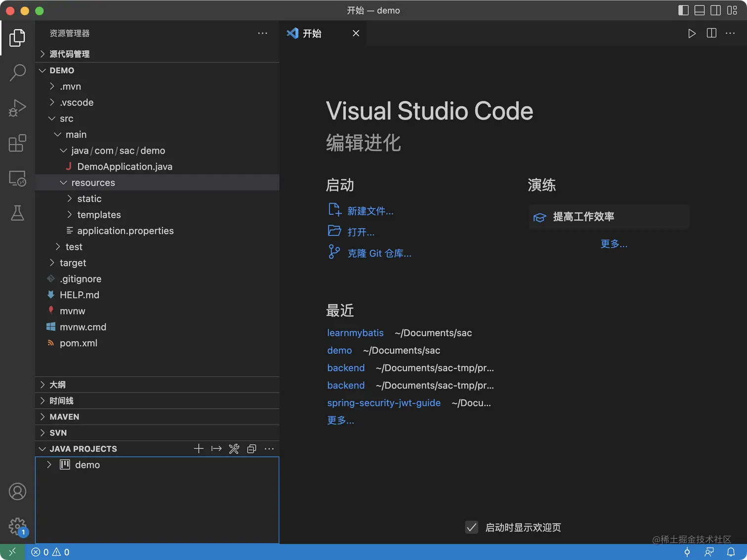Toggle bottom panel visibility in title bar
This screenshot has width=747, height=560.
pos(700,10)
